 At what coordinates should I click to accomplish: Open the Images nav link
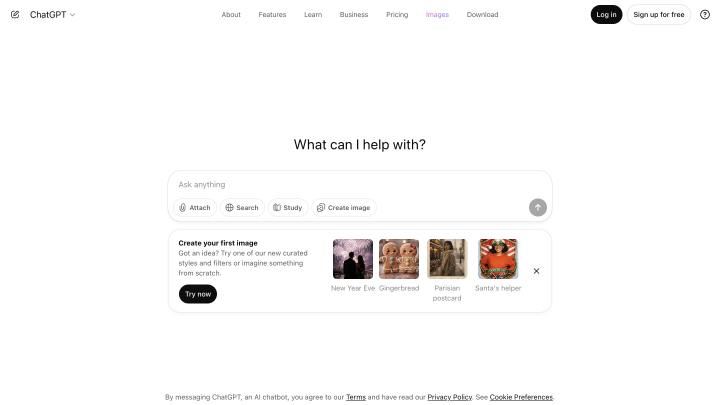[437, 15]
